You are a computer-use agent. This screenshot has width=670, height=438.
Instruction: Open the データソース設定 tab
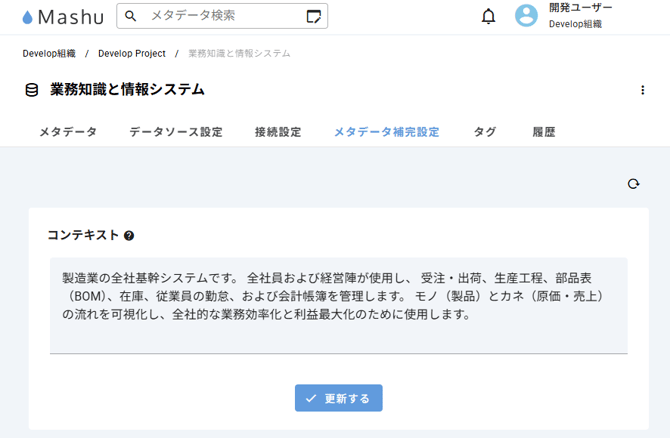point(176,132)
